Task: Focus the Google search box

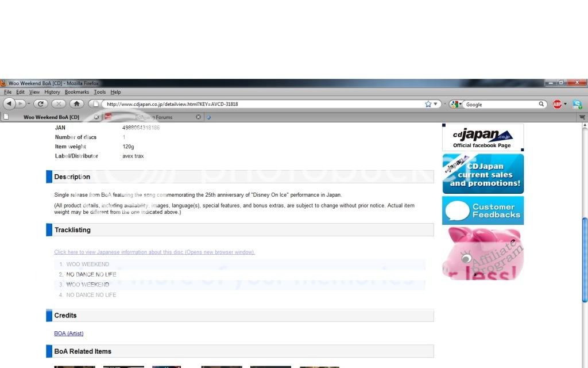Action: click(501, 105)
